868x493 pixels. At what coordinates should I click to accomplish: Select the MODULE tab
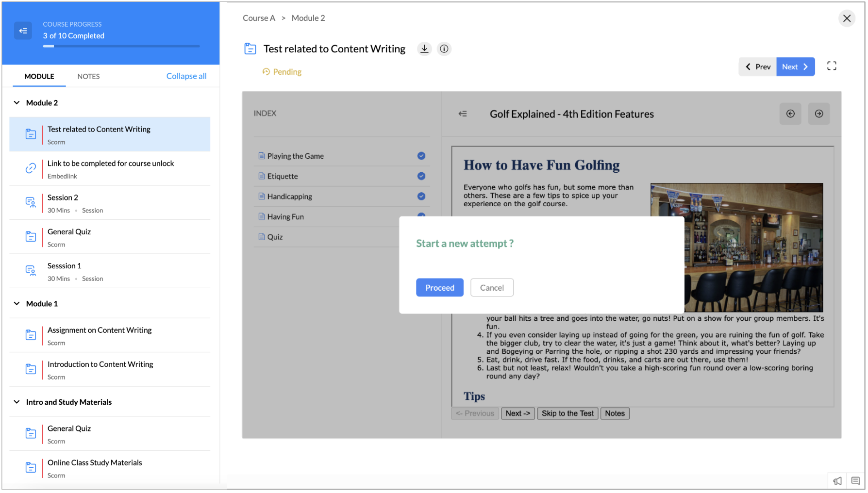tap(39, 77)
